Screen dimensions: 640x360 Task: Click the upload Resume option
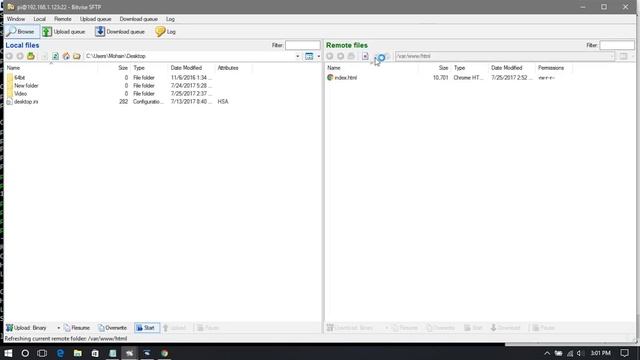[x=76, y=328]
